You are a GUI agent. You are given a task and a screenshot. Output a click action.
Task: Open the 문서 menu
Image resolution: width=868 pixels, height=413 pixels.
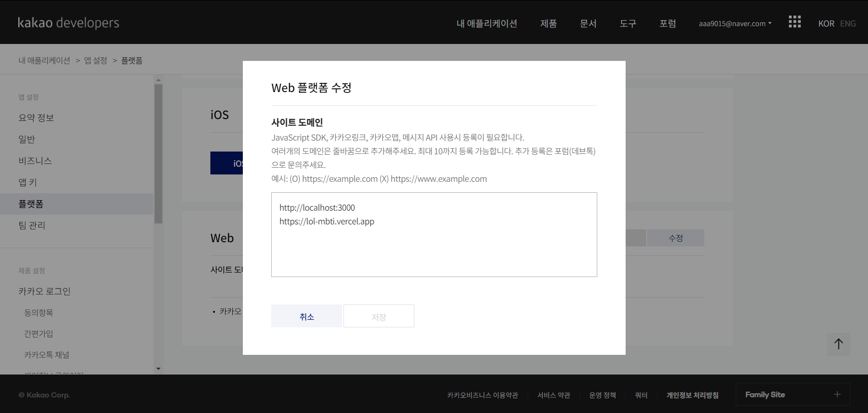click(588, 23)
